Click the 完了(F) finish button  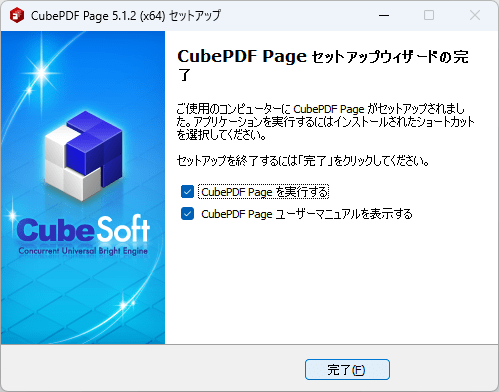[x=347, y=369]
